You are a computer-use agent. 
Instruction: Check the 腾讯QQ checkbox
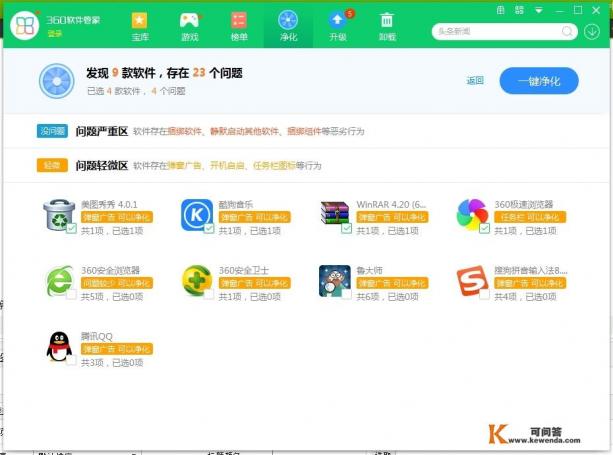[71, 360]
